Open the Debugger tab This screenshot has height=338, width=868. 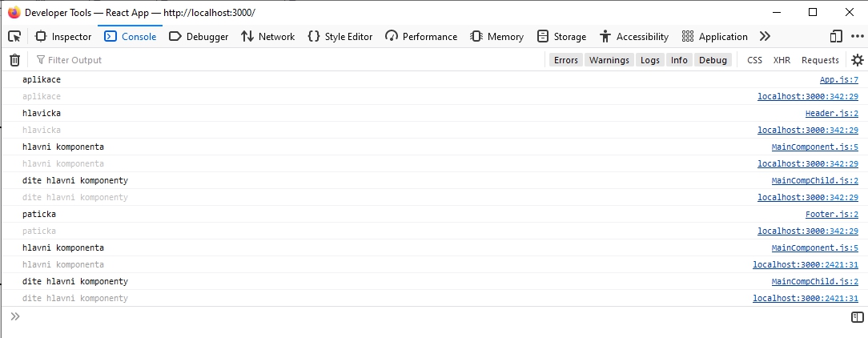198,37
